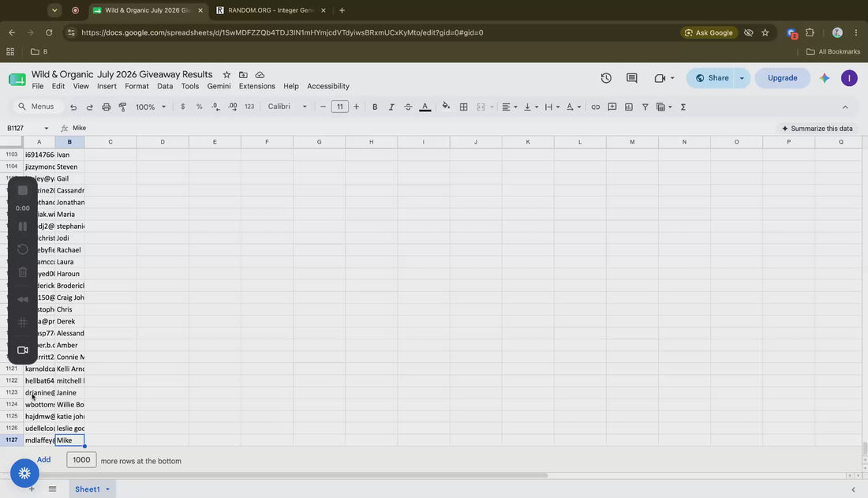Click Summarize this data
Viewport: 868px width, 498px height.
tap(817, 129)
